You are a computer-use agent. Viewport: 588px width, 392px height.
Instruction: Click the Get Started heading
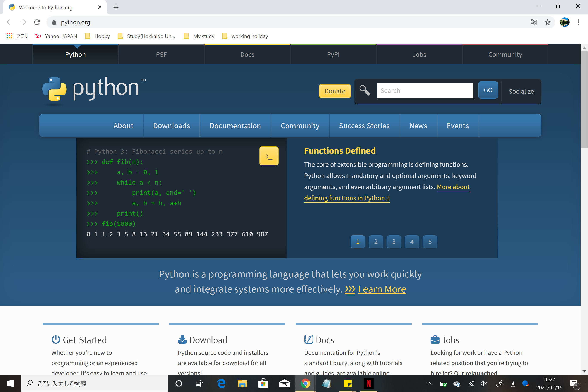pyautogui.click(x=85, y=340)
